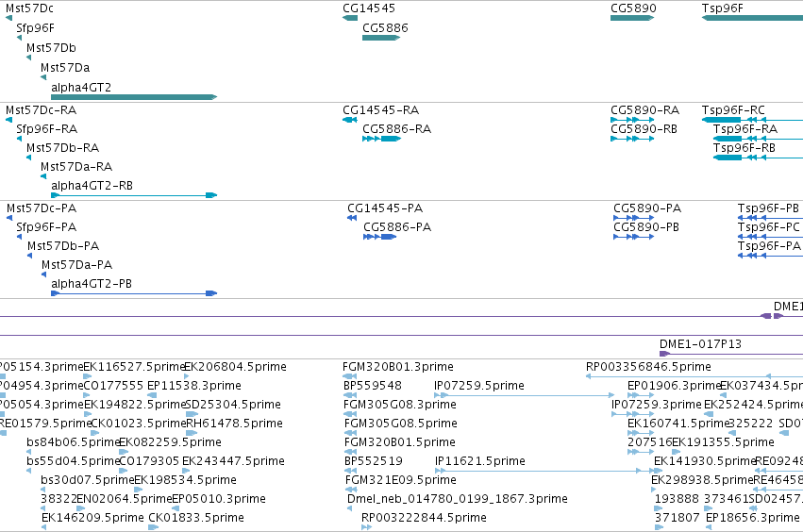Click the SD25304.5prime EST label
The image size is (803, 532).
point(233,405)
